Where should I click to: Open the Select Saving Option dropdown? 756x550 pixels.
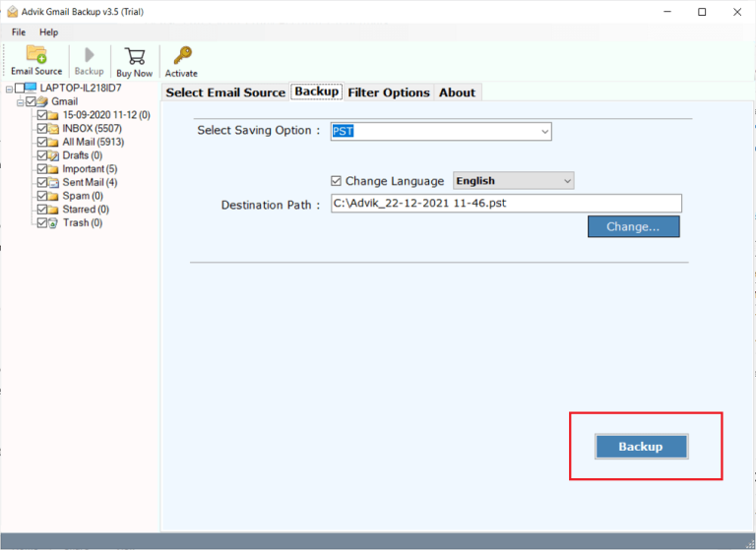pos(544,131)
